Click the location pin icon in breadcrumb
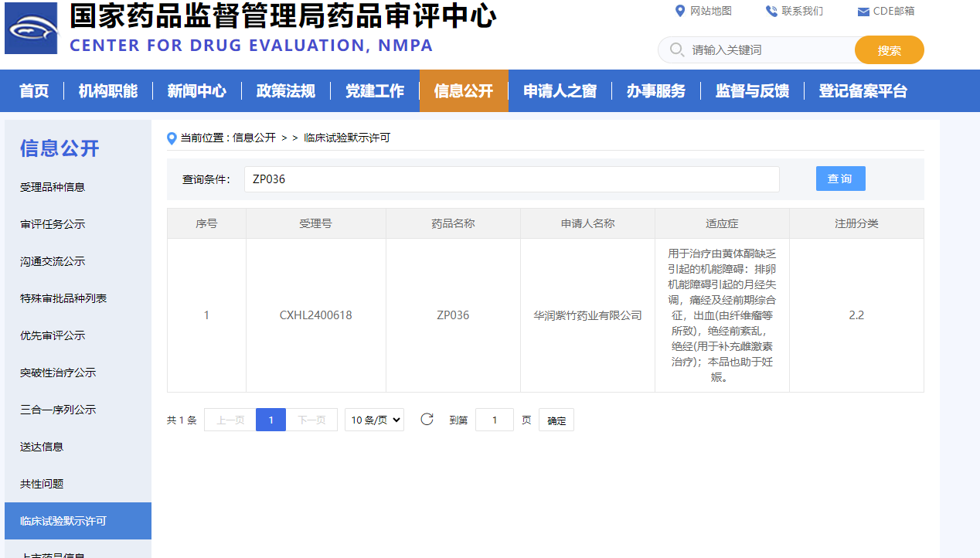This screenshot has width=980, height=558. pos(172,138)
